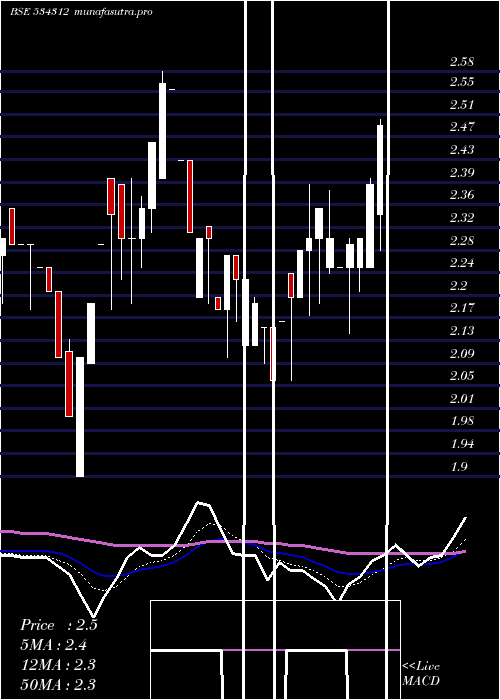Click the 12MA : 2.3 readout

tap(58, 664)
